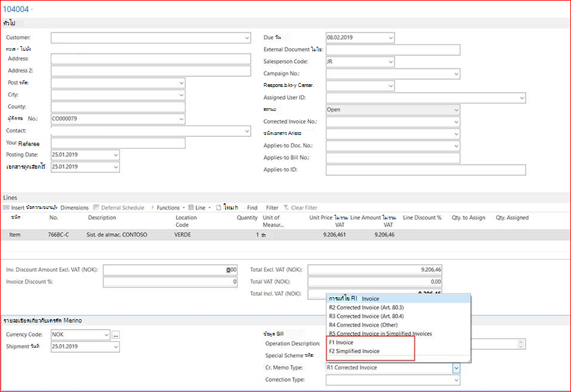Open the Line menu in Lines toolbar
The width and height of the screenshot is (571, 392).
point(200,208)
